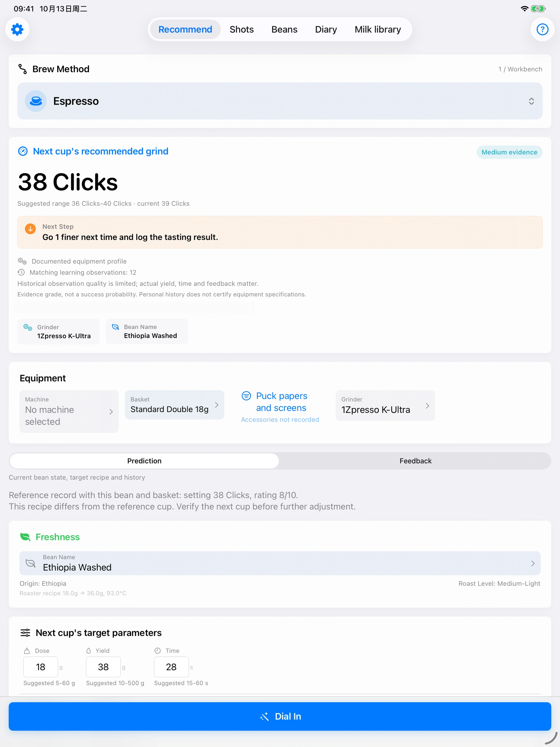The width and height of the screenshot is (560, 747).
Task: Tap the recommended grind gauge icon
Action: click(23, 151)
